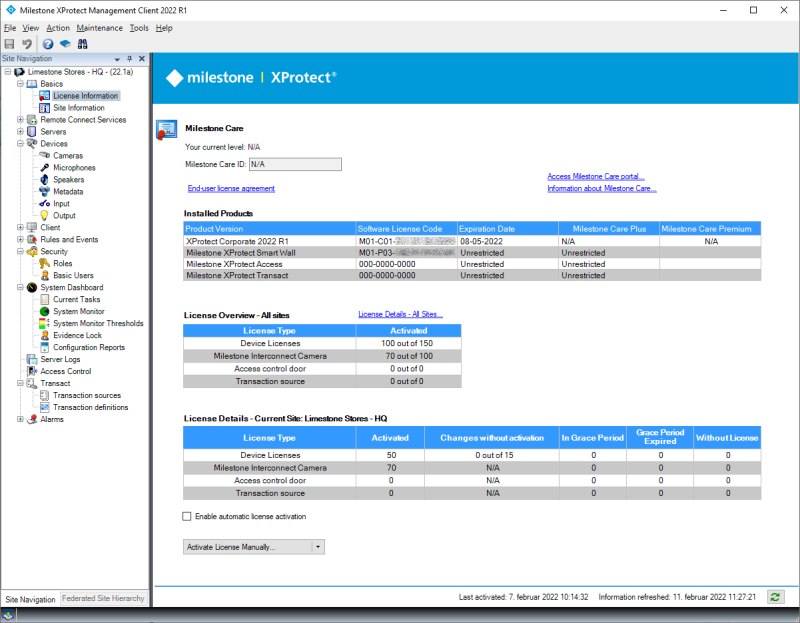Expand the Remote Connect Services node
Screen dimensions: 800x623
click(20, 120)
